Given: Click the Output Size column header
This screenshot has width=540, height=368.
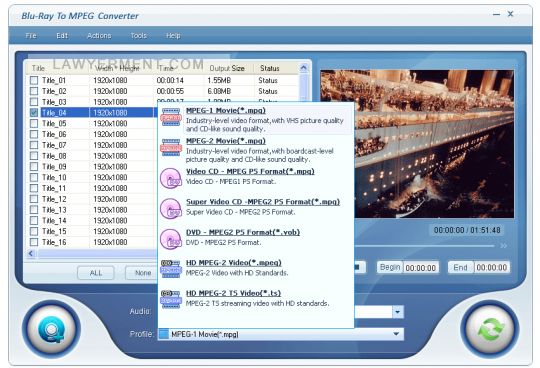Looking at the screenshot, I should pos(227,68).
